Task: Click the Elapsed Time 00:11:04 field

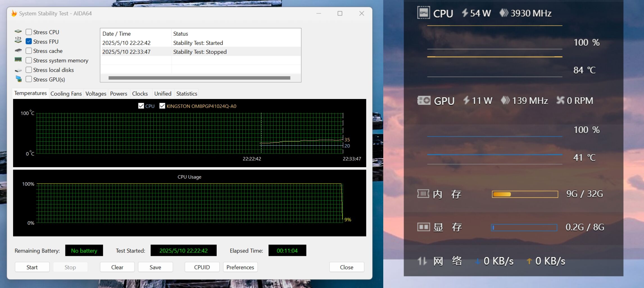Action: [x=287, y=251]
